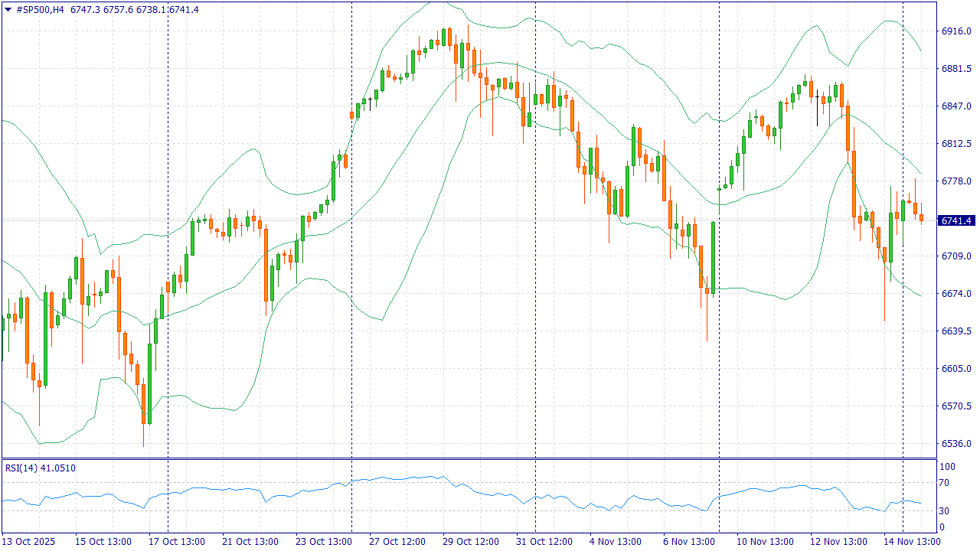
Task: Click the RSI 100 level label
Action: [x=947, y=467]
